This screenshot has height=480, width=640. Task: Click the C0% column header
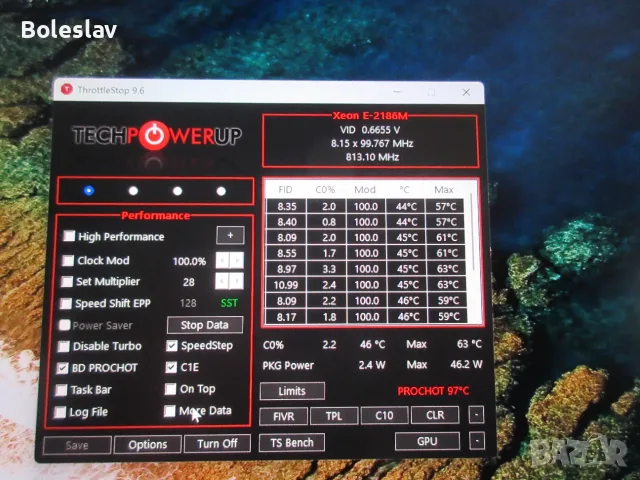point(325,190)
